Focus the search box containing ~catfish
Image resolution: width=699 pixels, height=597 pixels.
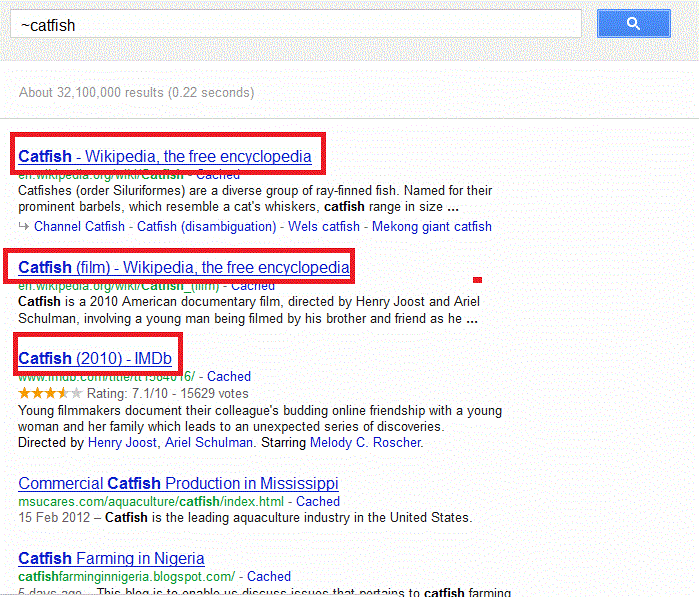(x=296, y=24)
